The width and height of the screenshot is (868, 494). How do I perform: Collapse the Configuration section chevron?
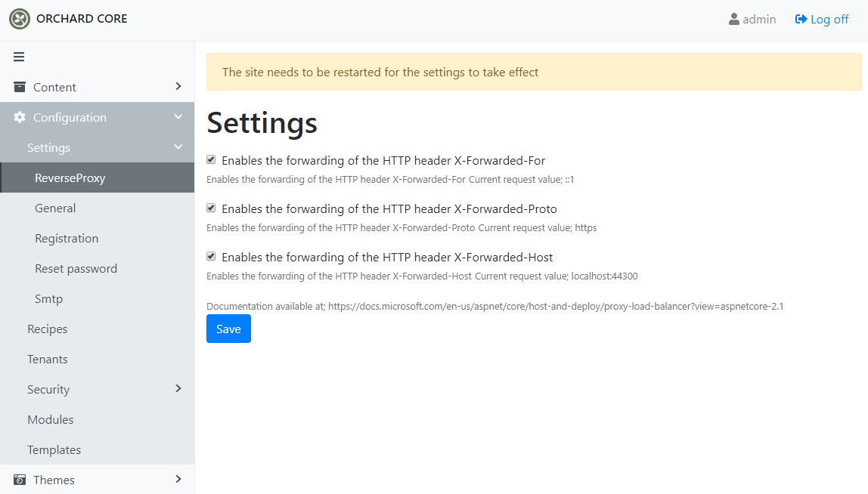click(178, 117)
